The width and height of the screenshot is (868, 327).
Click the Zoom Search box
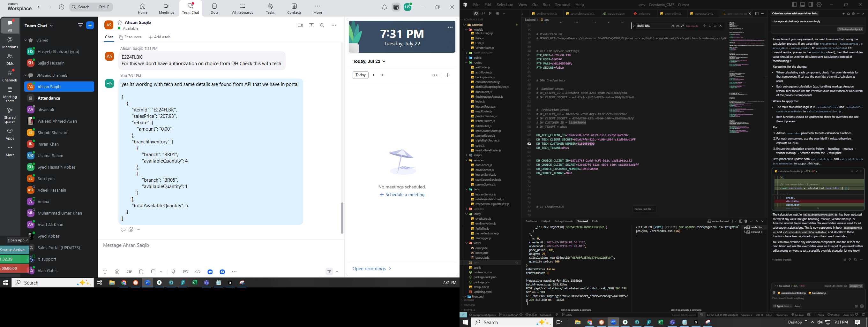click(91, 7)
